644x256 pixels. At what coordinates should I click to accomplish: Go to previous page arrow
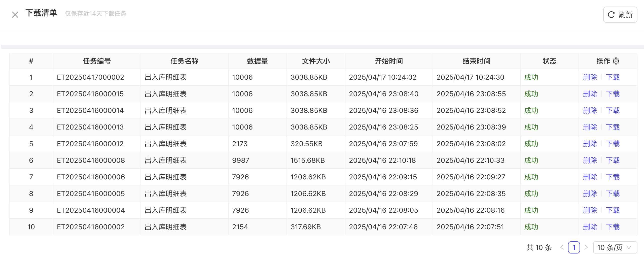point(562,247)
